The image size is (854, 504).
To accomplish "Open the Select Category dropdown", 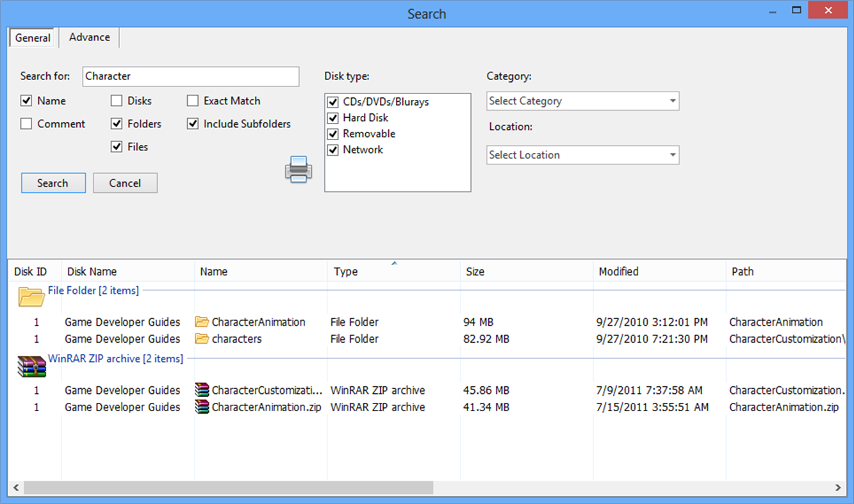I will (582, 101).
